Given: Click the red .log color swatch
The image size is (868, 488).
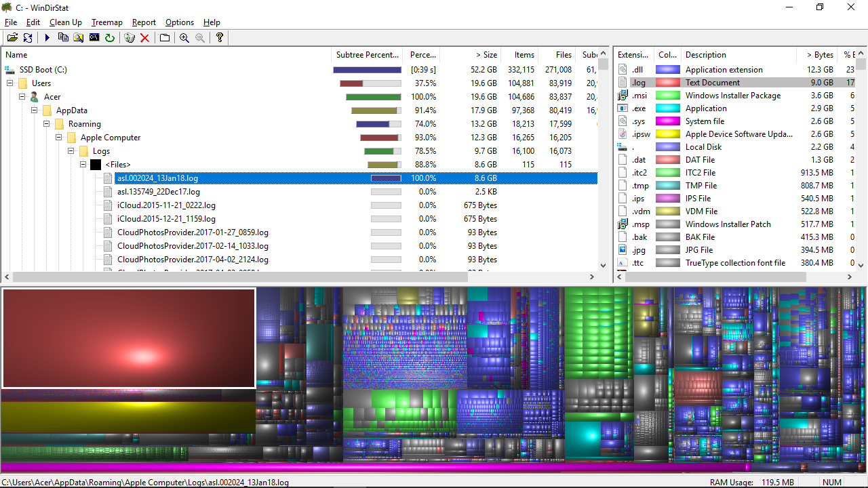Looking at the screenshot, I should coord(668,83).
